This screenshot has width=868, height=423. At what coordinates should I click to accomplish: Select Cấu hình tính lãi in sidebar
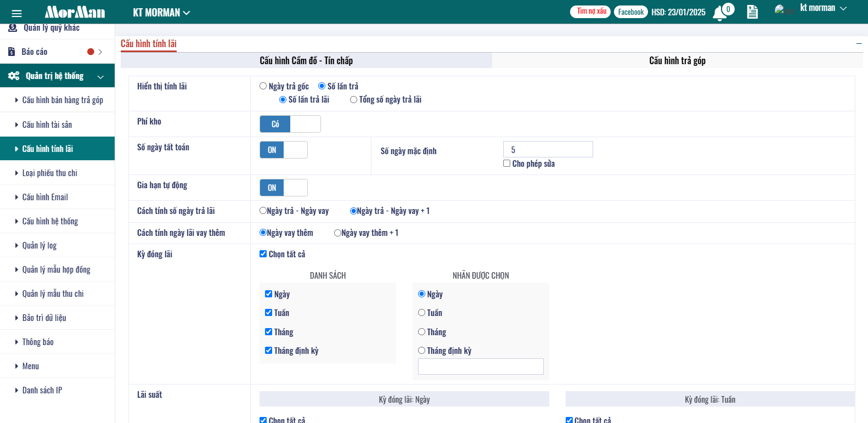pyautogui.click(x=58, y=149)
